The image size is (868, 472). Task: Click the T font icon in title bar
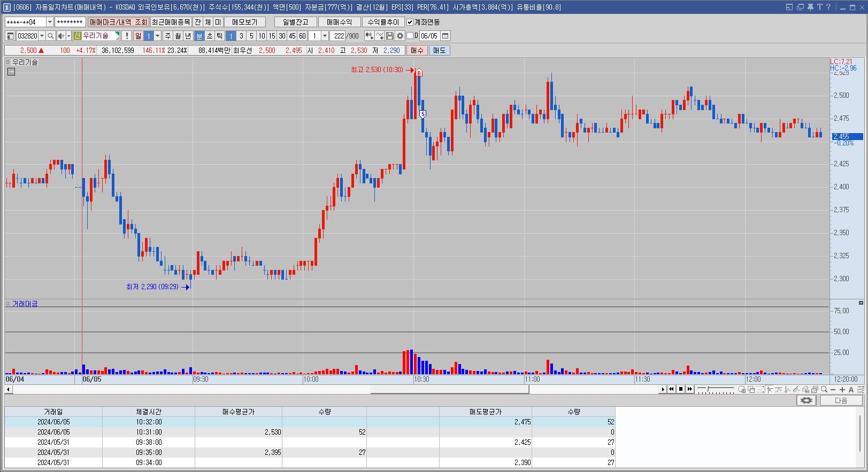tap(819, 7)
